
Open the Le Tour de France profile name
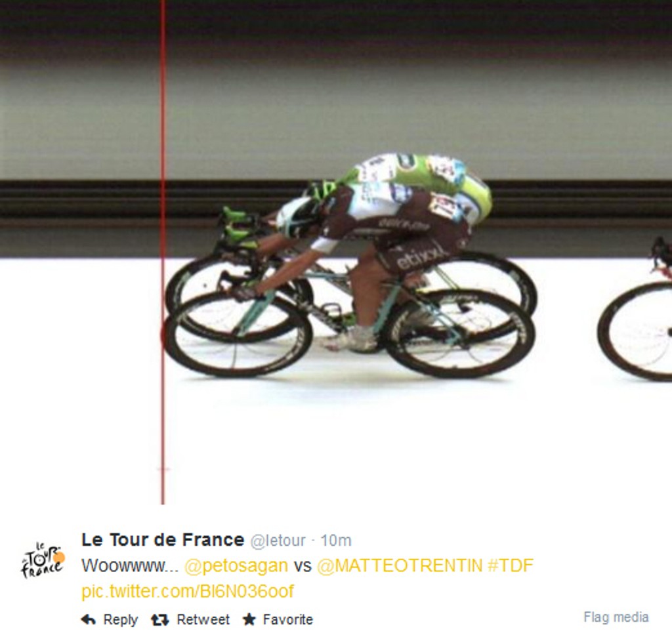[x=163, y=540]
